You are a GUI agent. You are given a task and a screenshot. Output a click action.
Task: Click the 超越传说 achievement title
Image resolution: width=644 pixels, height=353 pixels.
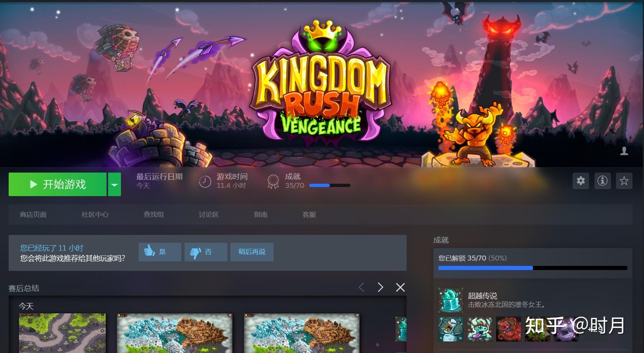pos(483,296)
